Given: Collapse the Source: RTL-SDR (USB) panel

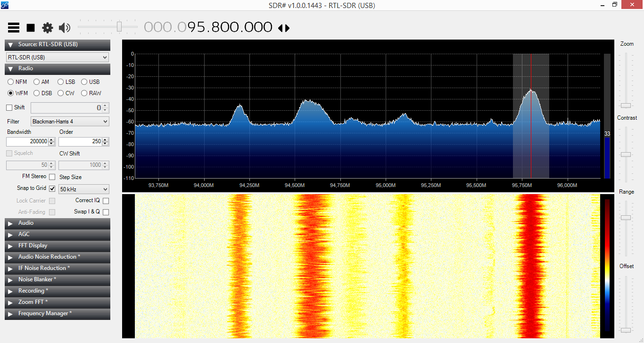Looking at the screenshot, I should 58,45.
